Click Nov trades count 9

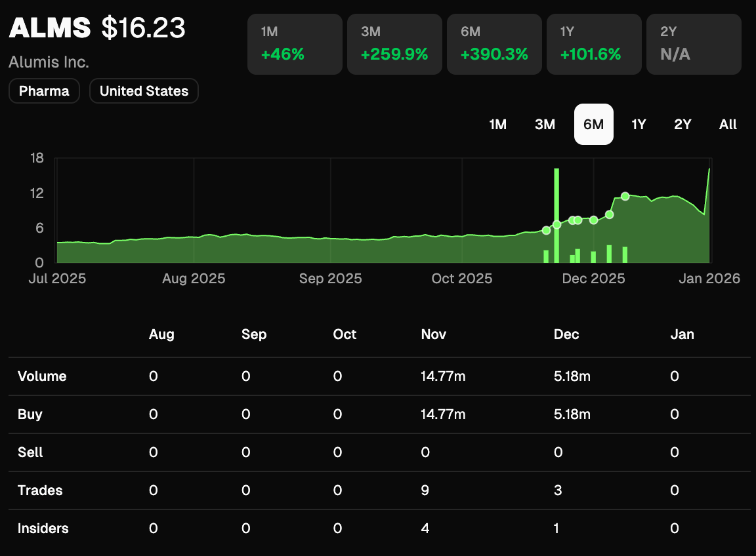coord(425,490)
